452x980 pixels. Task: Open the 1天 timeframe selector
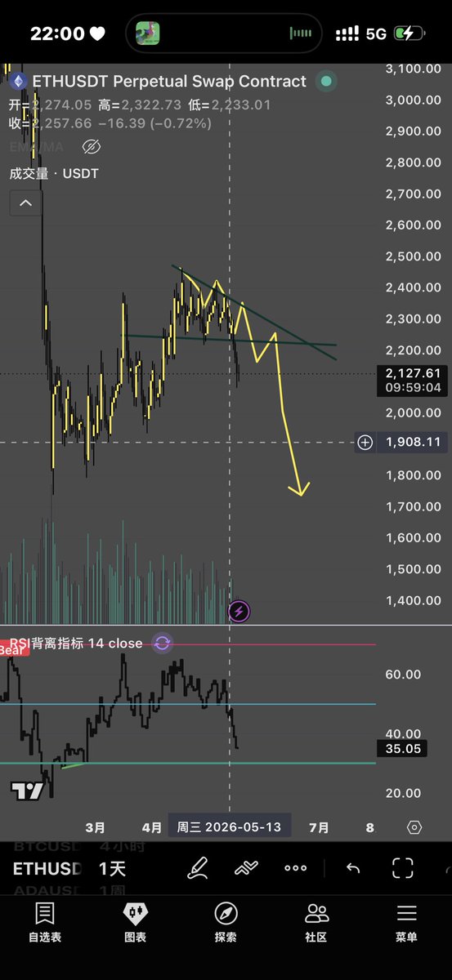tap(113, 868)
